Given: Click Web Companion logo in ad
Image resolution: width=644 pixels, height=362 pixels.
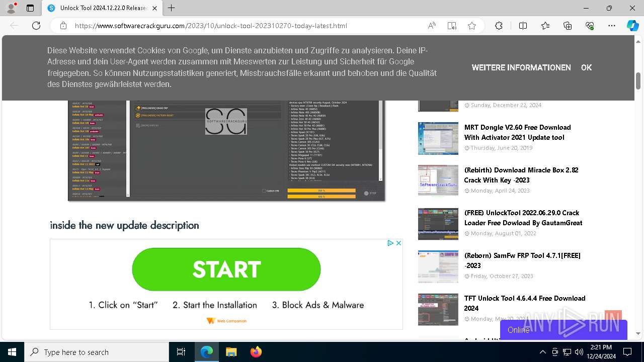Looking at the screenshot, I should (226, 321).
